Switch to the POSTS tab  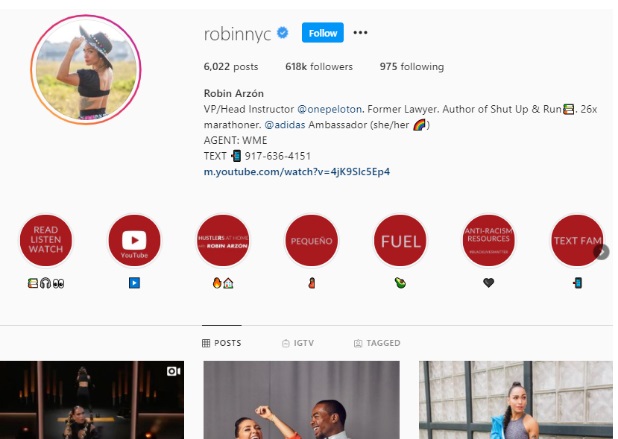222,343
